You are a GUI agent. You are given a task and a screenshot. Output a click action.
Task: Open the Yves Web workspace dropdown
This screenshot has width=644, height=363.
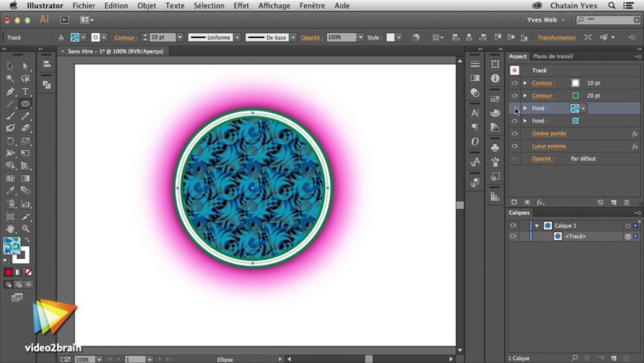[546, 20]
